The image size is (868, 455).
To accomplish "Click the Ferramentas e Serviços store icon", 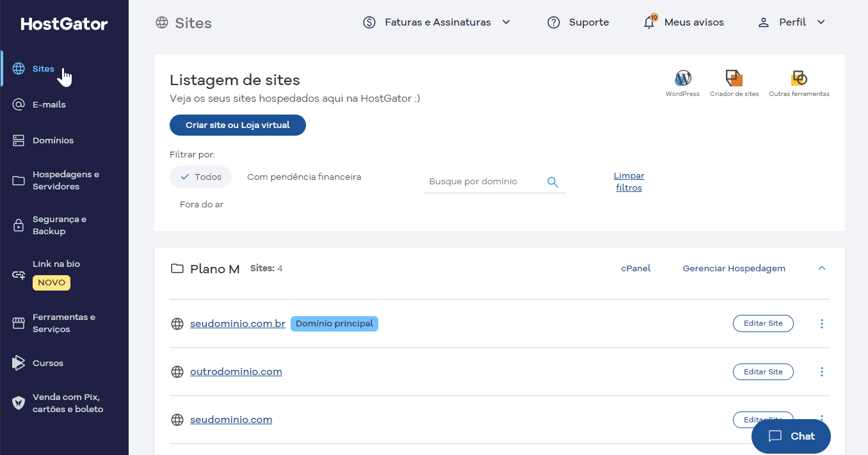I will 19,323.
